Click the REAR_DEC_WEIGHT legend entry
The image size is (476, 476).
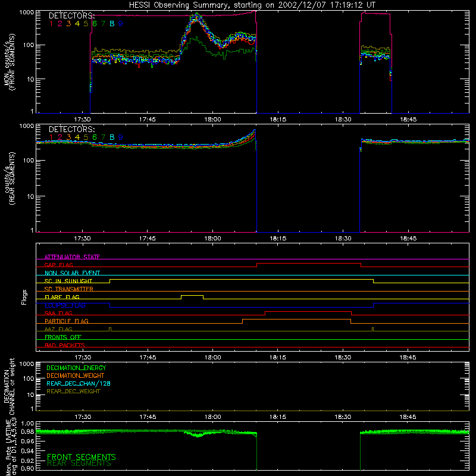(73, 392)
